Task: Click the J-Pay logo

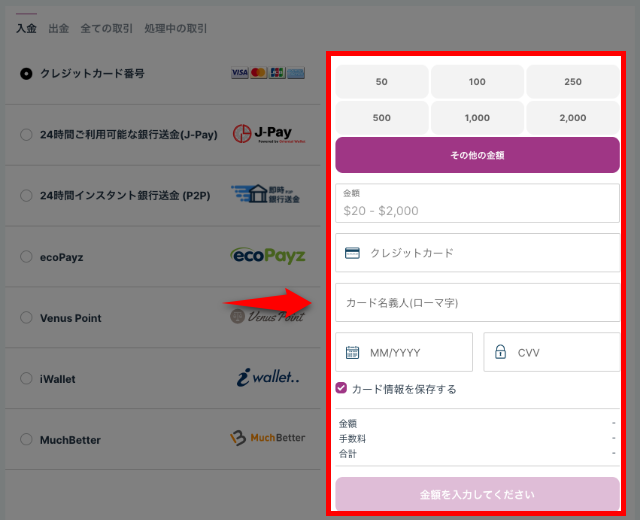Action: tap(265, 134)
